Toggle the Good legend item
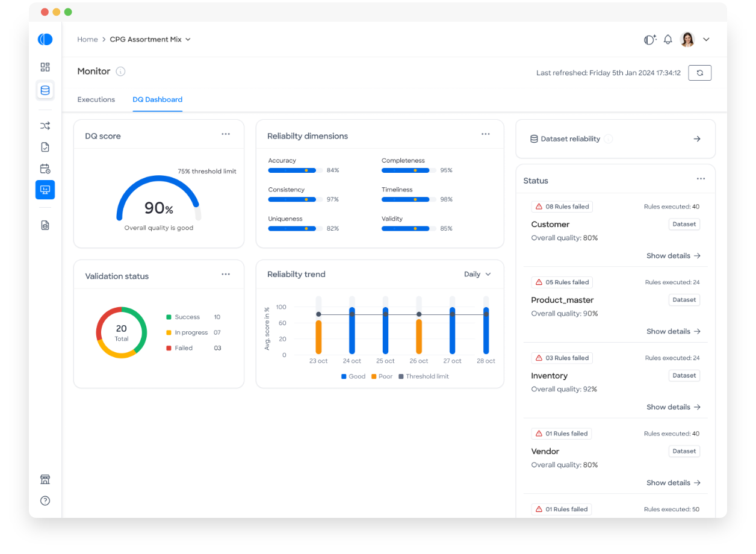 353,377
